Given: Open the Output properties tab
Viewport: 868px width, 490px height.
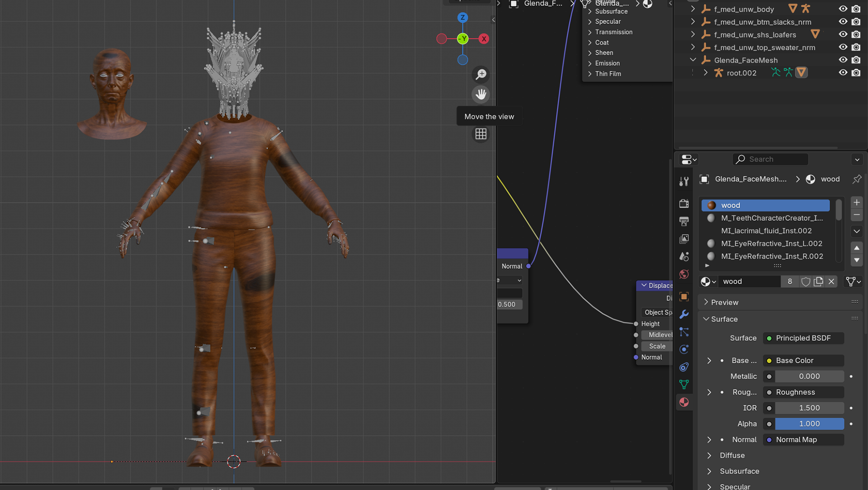Looking at the screenshot, I should click(x=684, y=221).
